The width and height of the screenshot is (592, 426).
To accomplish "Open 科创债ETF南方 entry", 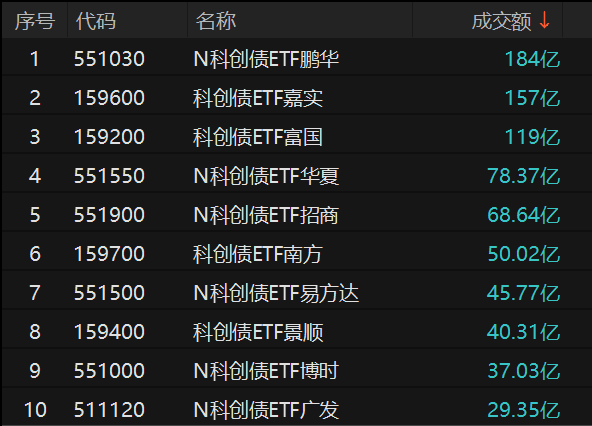I will 258,254.
